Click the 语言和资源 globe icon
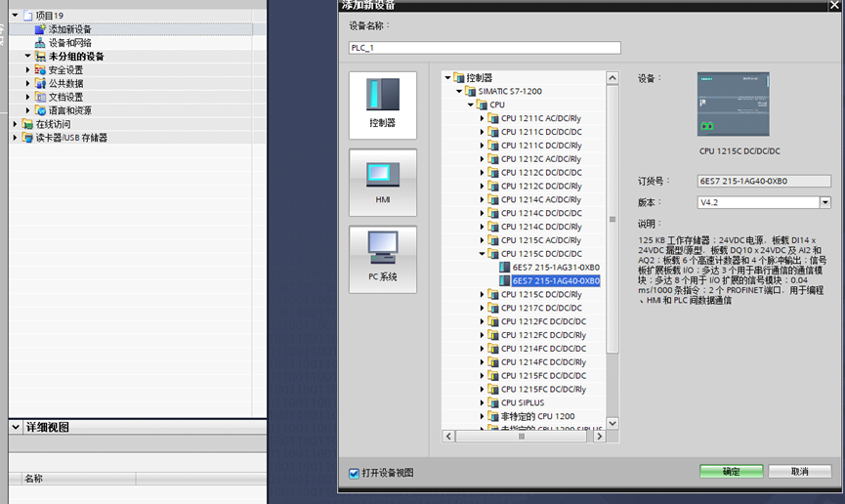The image size is (845, 504). pyautogui.click(x=40, y=110)
